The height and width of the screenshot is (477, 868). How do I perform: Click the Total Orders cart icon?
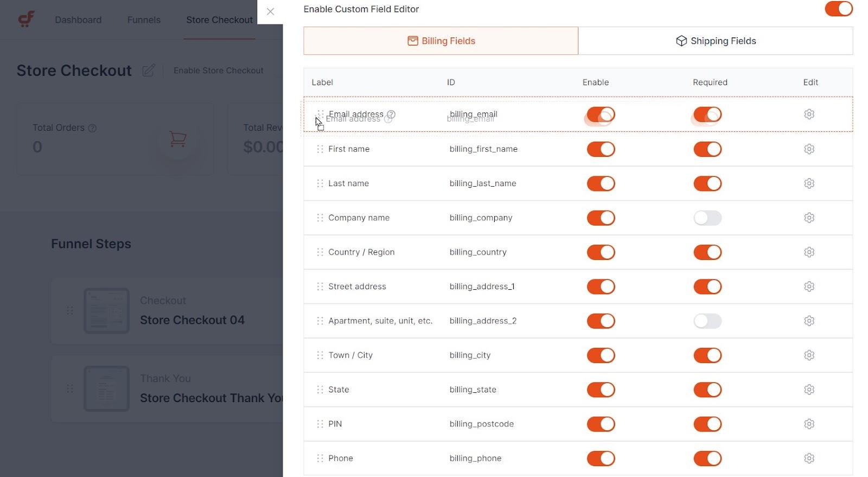(178, 139)
